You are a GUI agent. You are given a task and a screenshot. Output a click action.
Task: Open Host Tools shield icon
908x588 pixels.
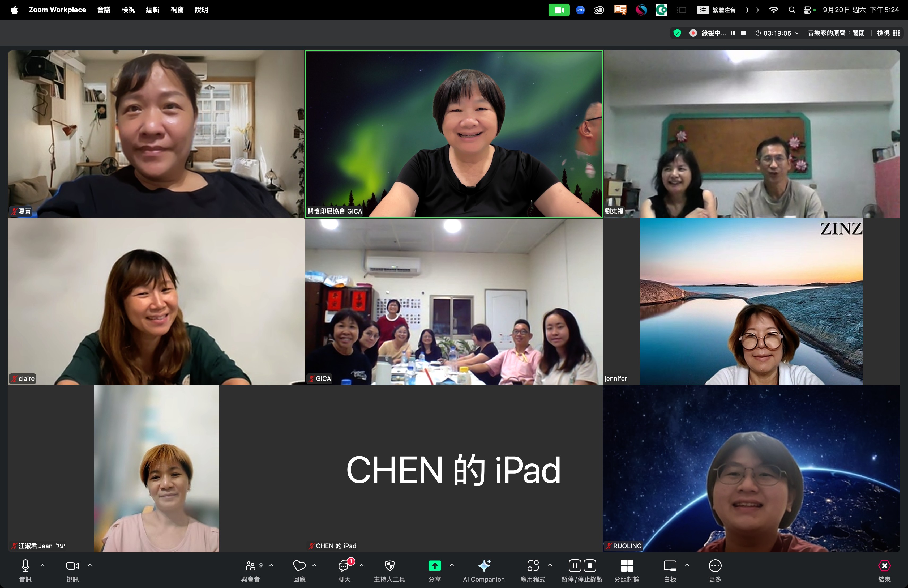[389, 566]
